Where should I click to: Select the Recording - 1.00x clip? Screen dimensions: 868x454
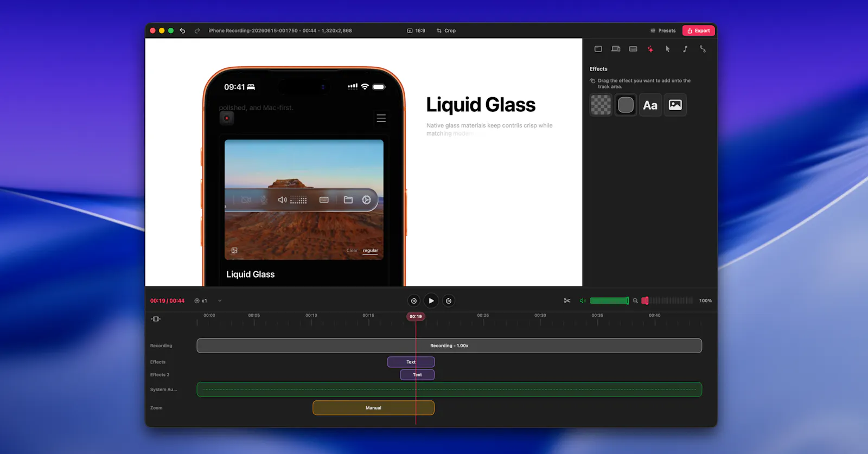point(449,346)
